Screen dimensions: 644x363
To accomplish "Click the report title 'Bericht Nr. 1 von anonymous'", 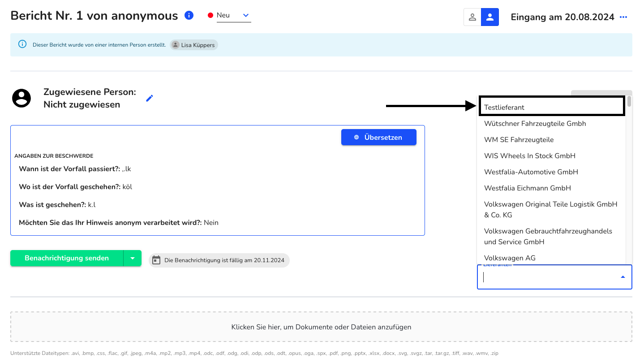I will coord(94,16).
